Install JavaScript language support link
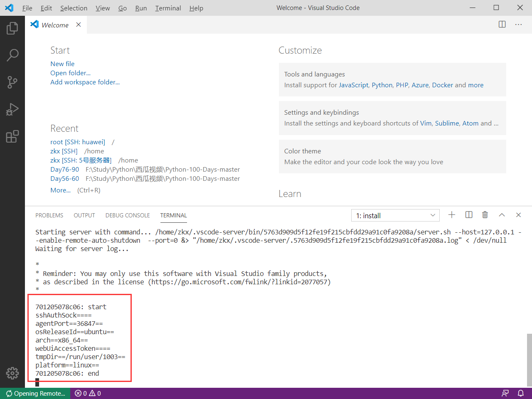 tap(353, 85)
